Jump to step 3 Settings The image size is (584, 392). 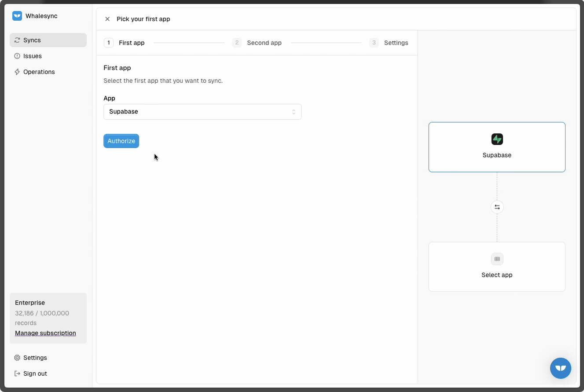click(389, 43)
